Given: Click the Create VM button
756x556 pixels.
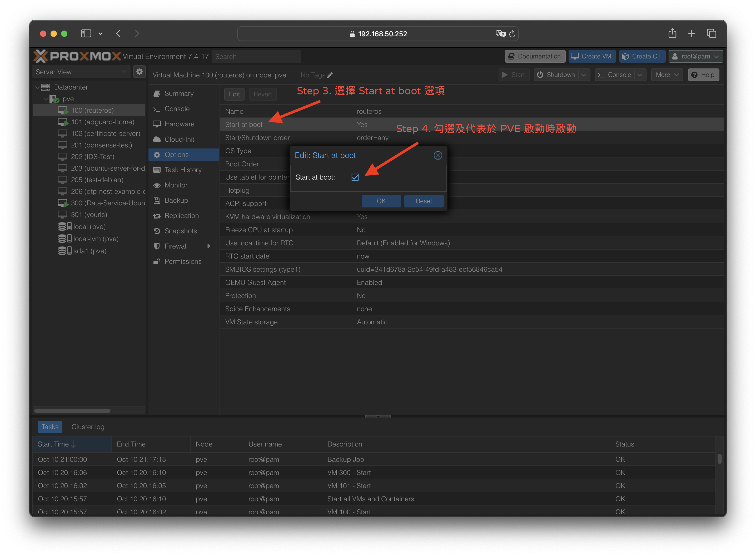Looking at the screenshot, I should (592, 56).
